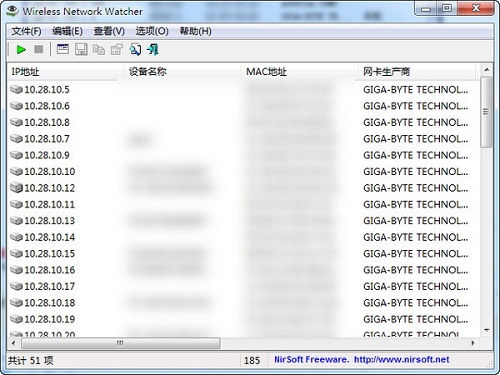Select the device icon for 10.28.10.8

[16, 122]
